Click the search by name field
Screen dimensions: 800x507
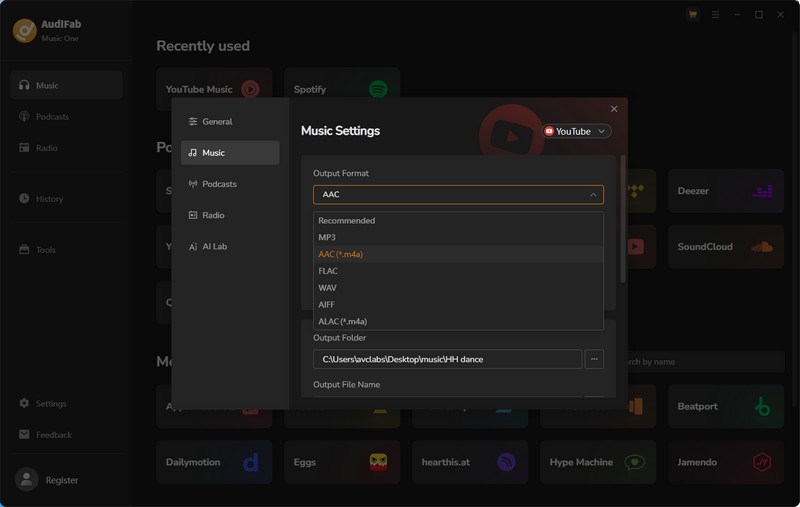(x=706, y=362)
